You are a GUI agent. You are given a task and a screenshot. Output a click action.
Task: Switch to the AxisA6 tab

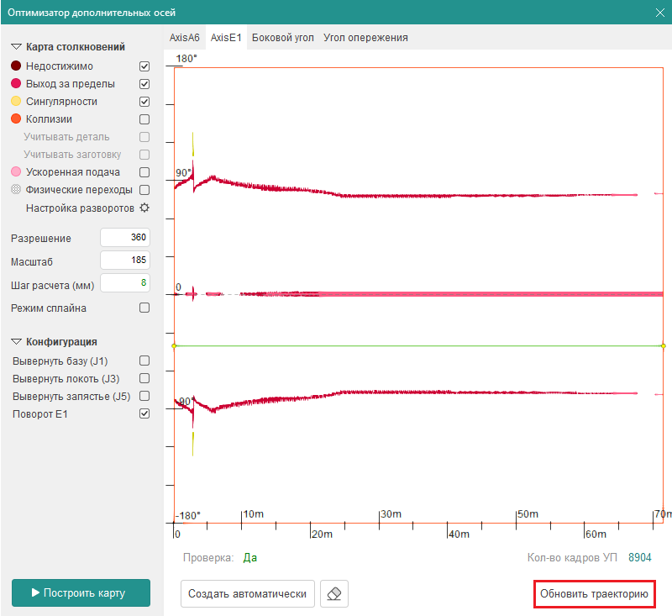pyautogui.click(x=185, y=38)
